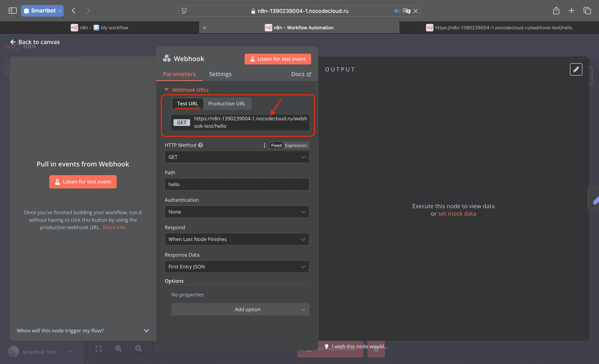This screenshot has width=599, height=364.
Task: Select the n8n Workflow Automation tab
Action: [x=299, y=28]
